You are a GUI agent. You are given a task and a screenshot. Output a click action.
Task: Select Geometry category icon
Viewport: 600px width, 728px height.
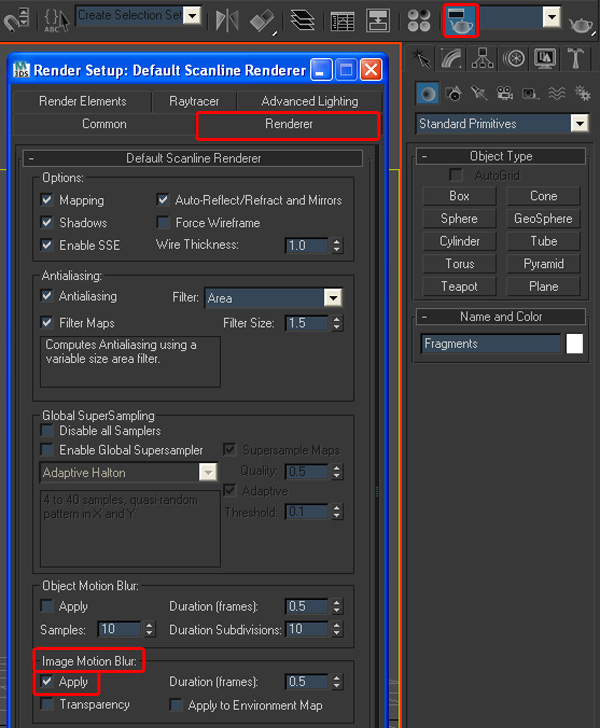pos(427,94)
